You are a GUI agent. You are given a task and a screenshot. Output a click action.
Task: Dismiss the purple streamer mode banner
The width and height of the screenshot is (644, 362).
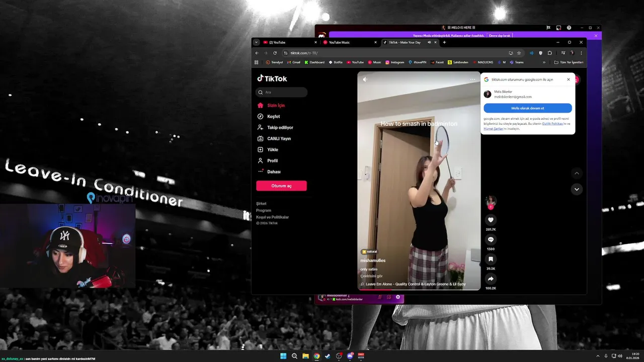(596, 36)
